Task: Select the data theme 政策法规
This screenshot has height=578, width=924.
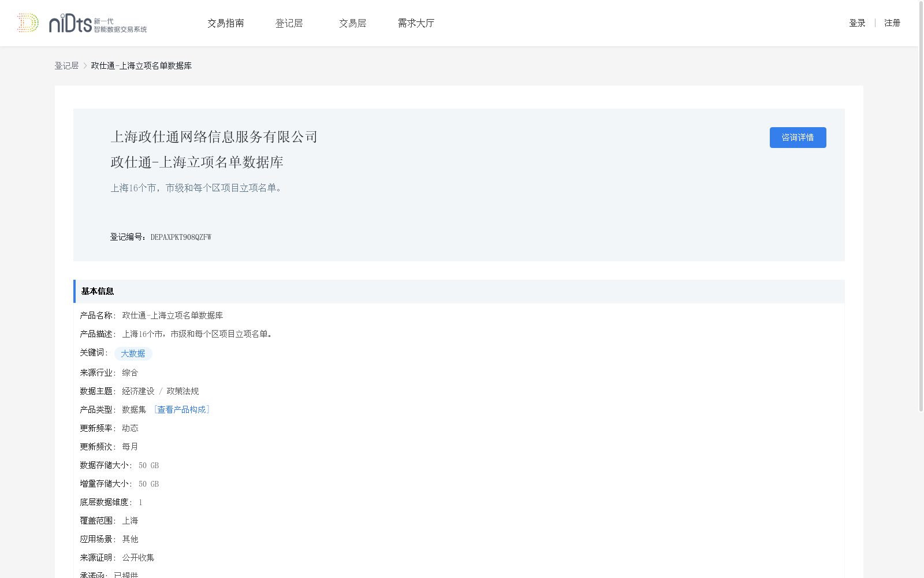Action: [182, 391]
